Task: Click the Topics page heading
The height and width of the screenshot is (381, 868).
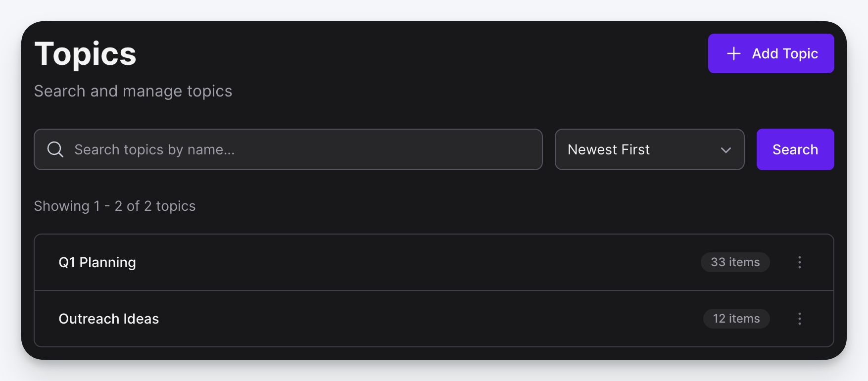Action: point(85,54)
